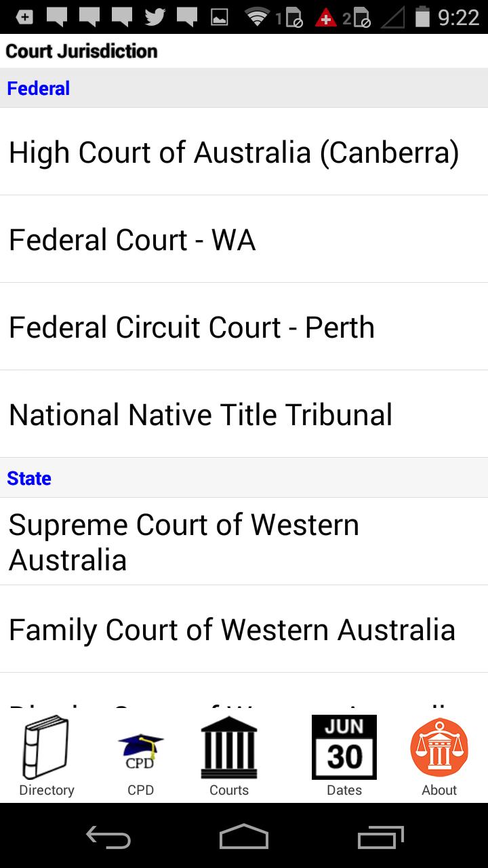The image size is (488, 868).
Task: Open the Directory book icon
Action: 46,753
